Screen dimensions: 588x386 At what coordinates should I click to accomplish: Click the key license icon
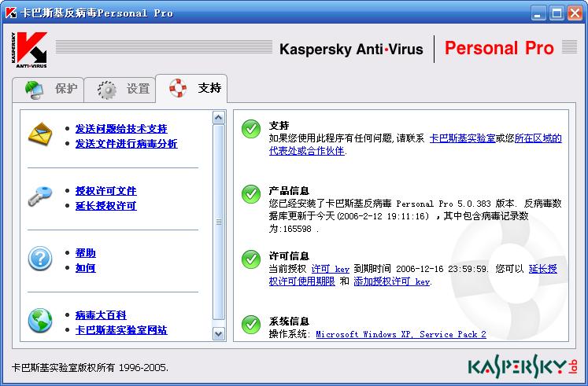coord(40,197)
